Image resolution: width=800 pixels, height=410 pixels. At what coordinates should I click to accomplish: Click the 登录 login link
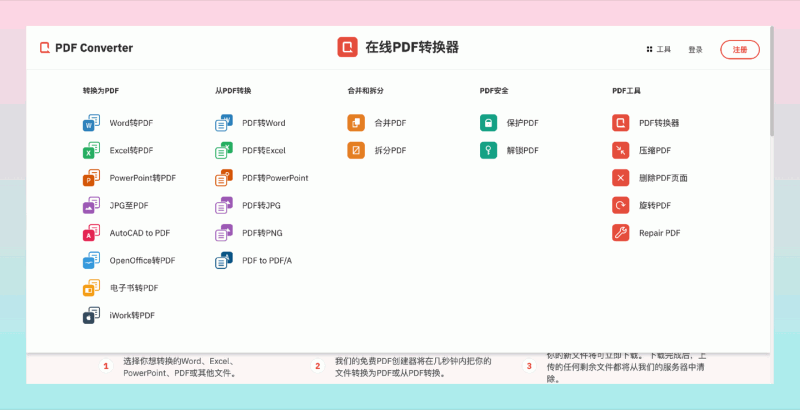point(695,49)
